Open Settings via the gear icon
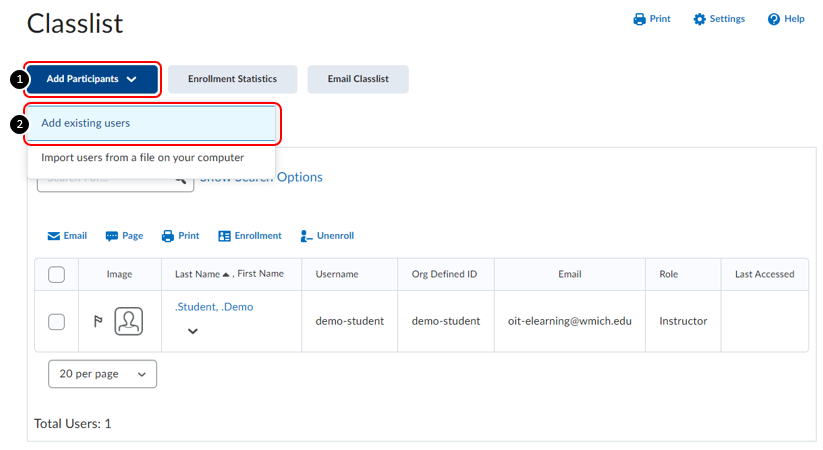 [700, 19]
